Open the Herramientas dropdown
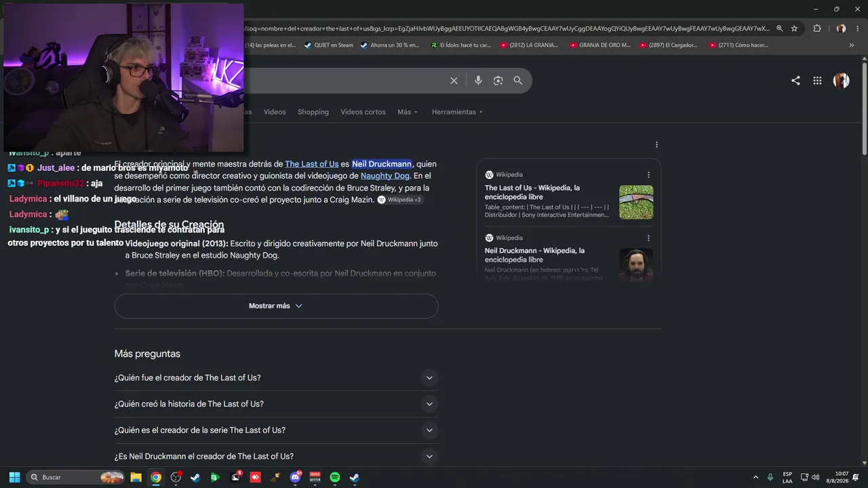Screen dimensions: 868x488 tap(457, 112)
